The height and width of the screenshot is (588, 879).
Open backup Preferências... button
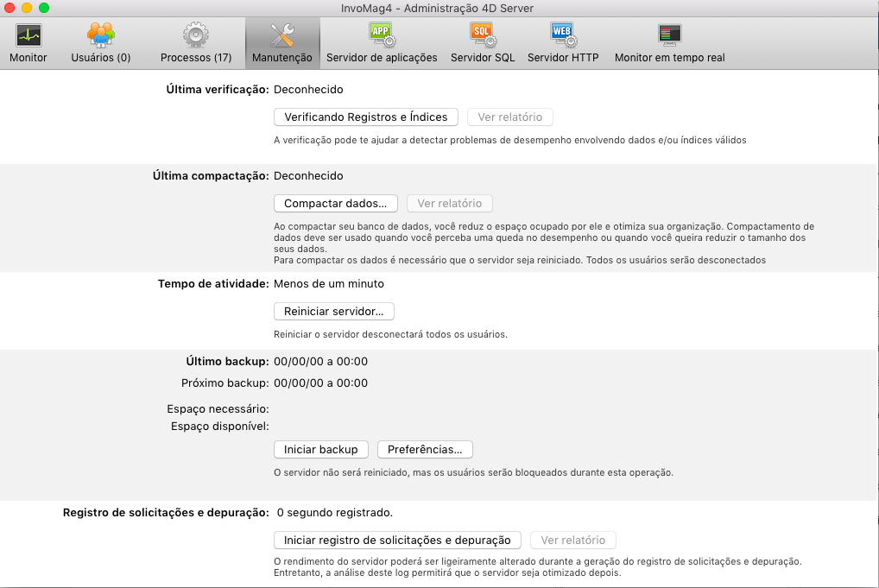click(425, 450)
